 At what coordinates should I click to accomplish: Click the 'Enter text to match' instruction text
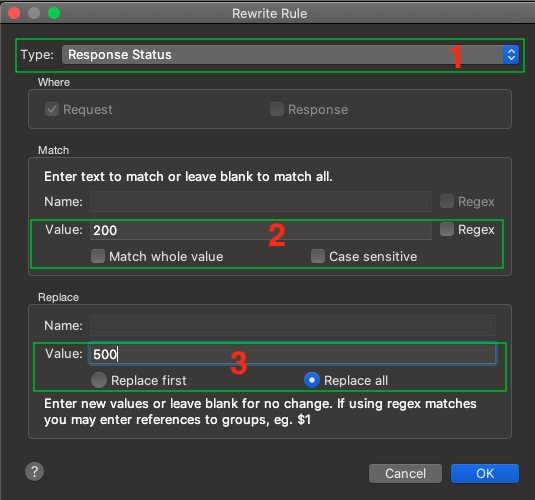[x=188, y=177]
